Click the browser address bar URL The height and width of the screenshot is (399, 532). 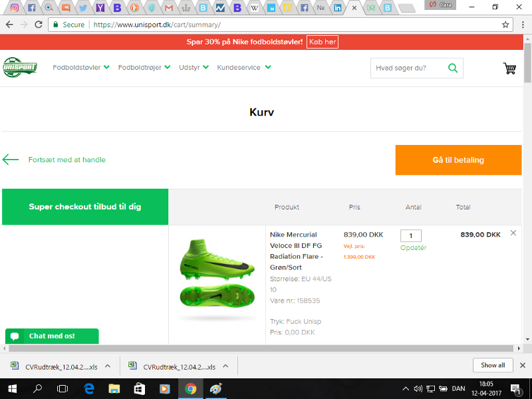click(157, 25)
